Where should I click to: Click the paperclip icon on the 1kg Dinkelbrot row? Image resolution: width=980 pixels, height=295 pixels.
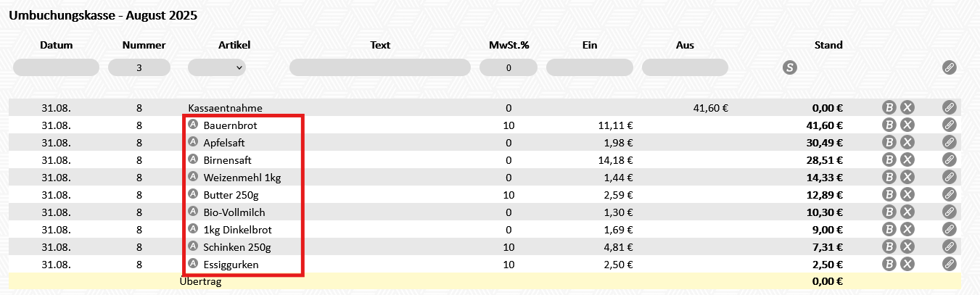click(949, 229)
